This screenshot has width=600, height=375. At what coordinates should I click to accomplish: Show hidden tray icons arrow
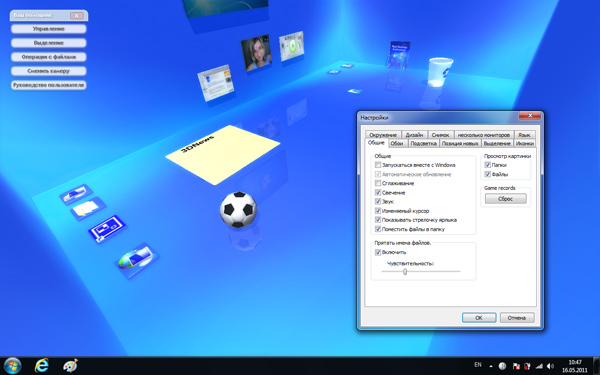[491, 366]
